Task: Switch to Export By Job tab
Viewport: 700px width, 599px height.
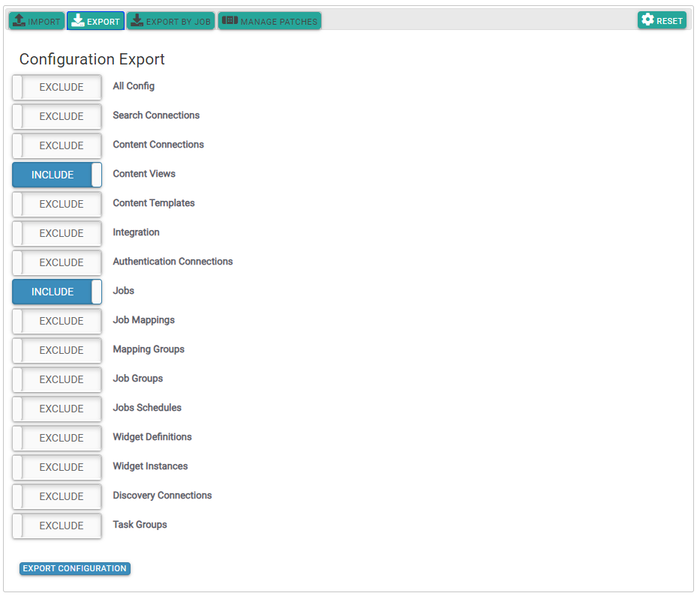Action: coord(170,21)
